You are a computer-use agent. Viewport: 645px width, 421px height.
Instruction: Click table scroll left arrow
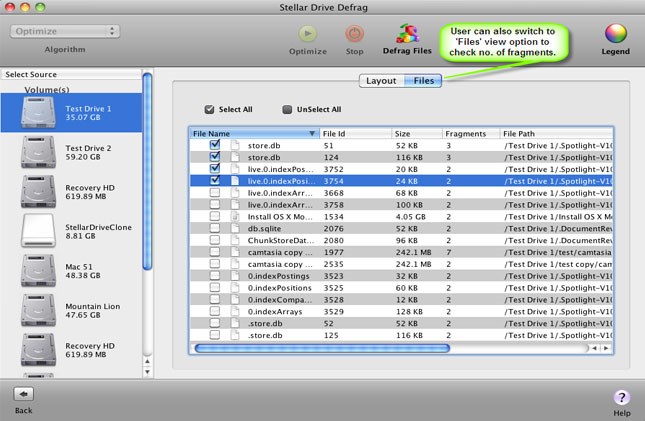pos(594,348)
